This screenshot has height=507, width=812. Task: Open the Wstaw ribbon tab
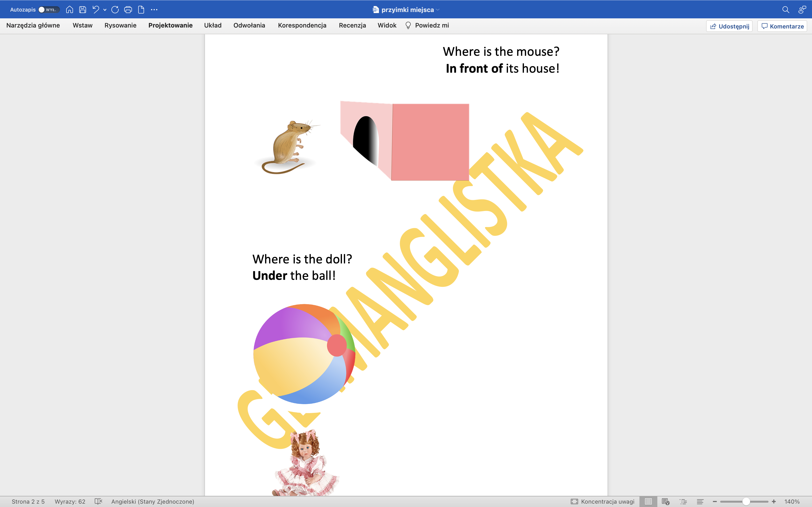pos(83,26)
